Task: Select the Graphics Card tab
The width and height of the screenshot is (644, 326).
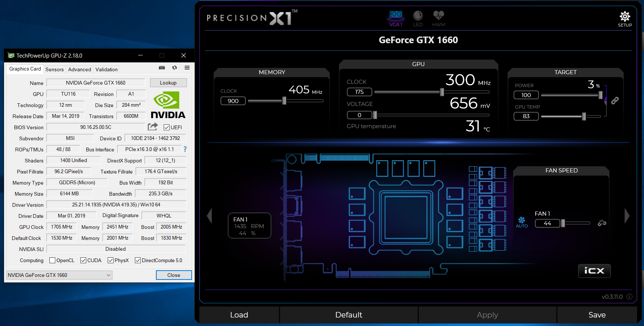Action: 25,69
